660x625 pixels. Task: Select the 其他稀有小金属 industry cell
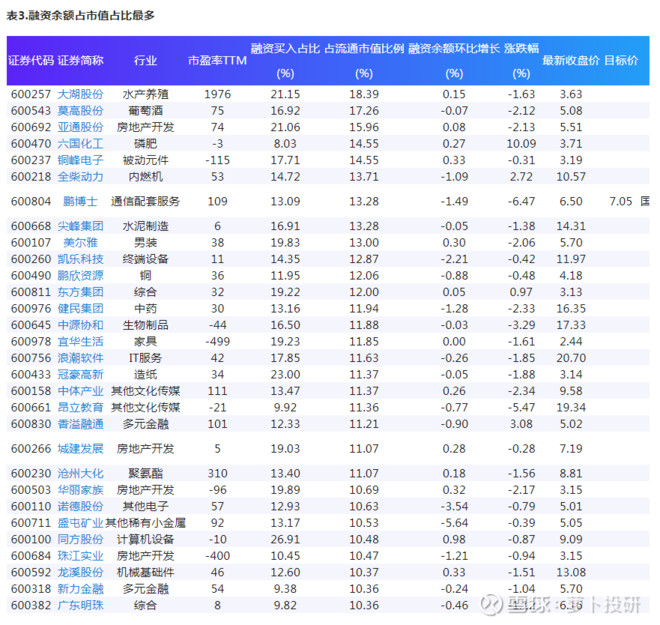145,523
